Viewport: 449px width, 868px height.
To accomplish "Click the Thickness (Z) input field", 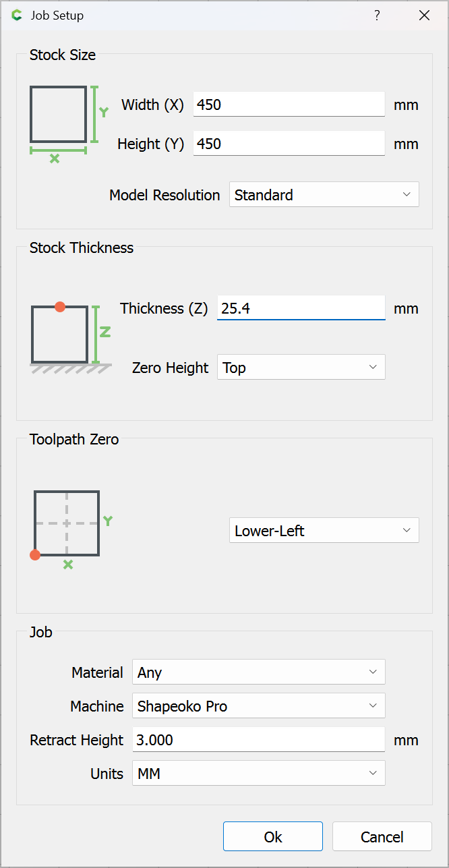I will pos(301,308).
